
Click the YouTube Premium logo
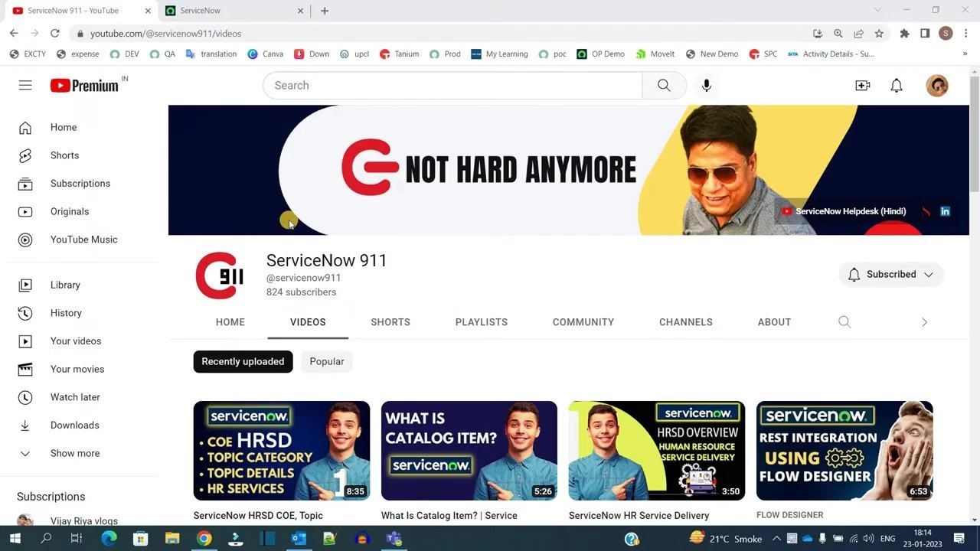click(85, 85)
